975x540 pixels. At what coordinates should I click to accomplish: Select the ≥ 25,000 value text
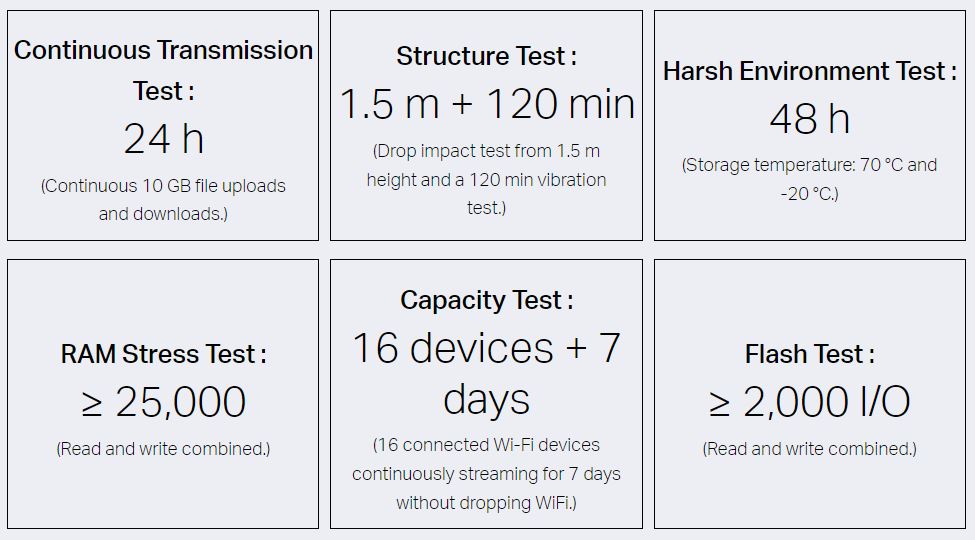coord(164,402)
